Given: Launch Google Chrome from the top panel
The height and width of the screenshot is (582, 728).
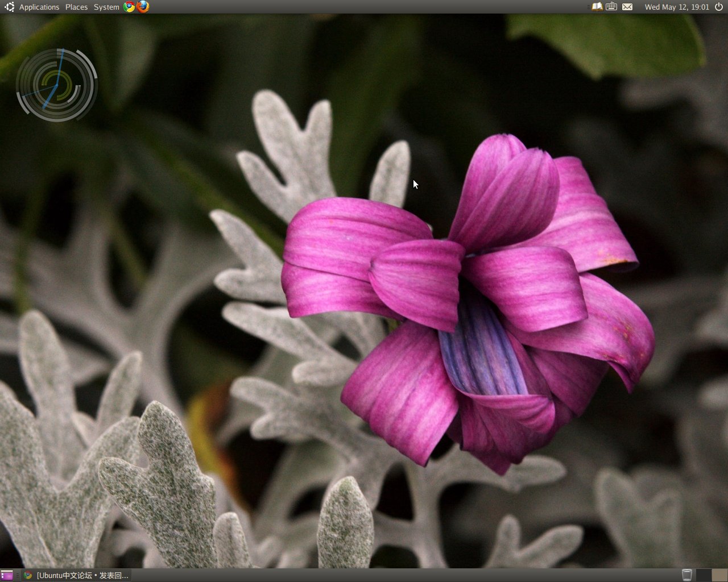Looking at the screenshot, I should [130, 7].
